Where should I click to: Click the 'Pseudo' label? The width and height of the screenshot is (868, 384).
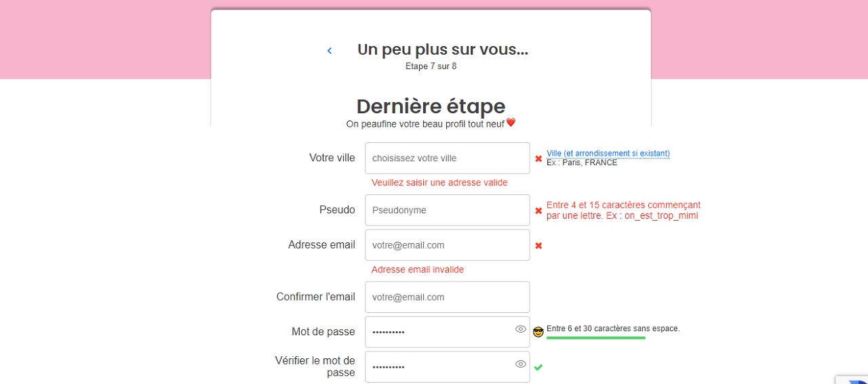point(337,210)
